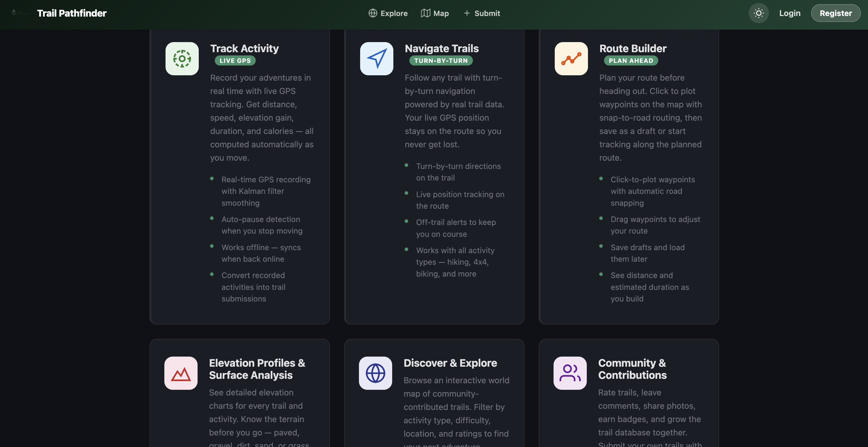Click the Discover & Explore globe icon
This screenshot has height=447, width=868.
point(375,373)
